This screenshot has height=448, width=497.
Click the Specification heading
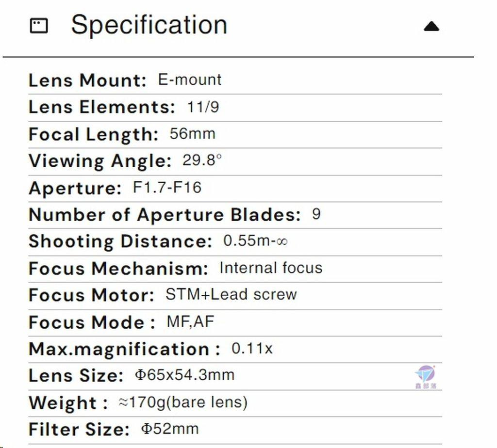click(149, 25)
